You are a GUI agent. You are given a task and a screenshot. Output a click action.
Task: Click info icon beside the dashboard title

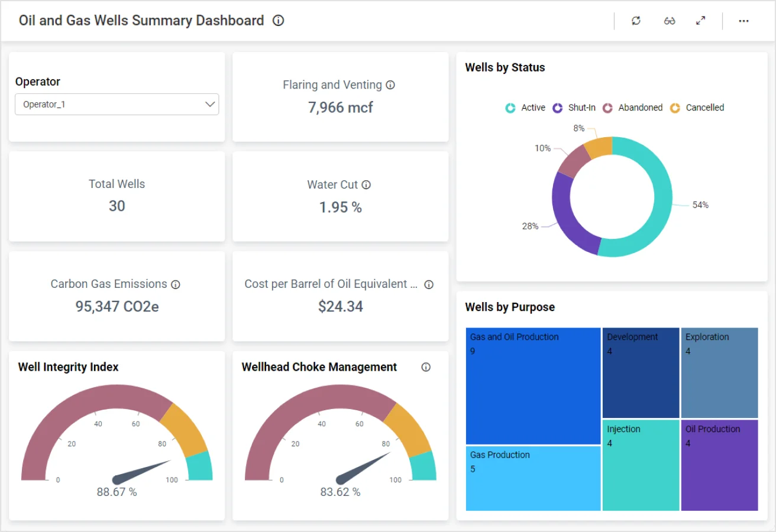point(278,21)
